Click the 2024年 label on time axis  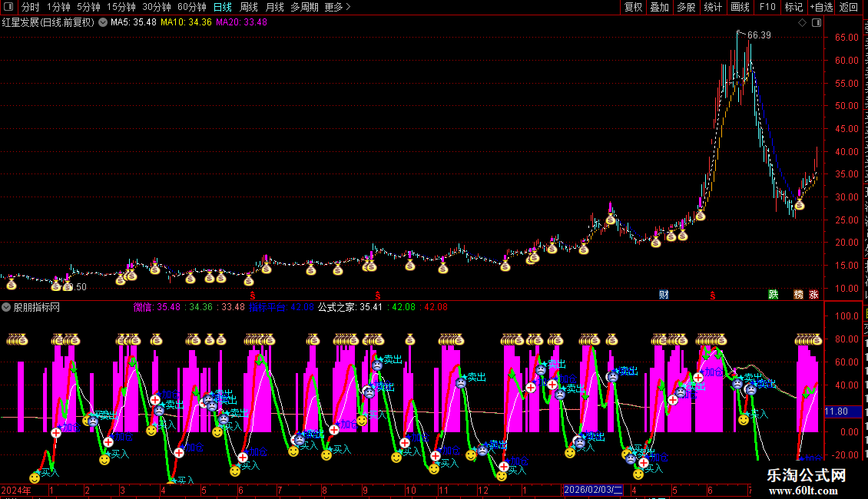click(16, 490)
